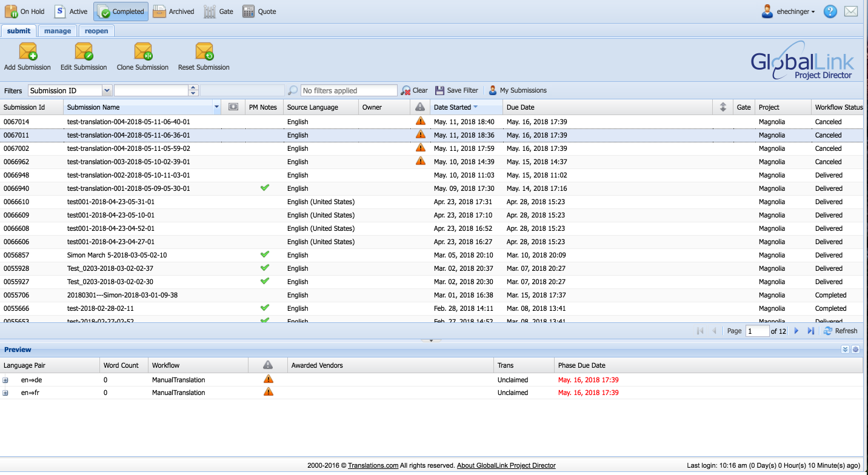Expand the en⇒de language pair row

(5, 380)
